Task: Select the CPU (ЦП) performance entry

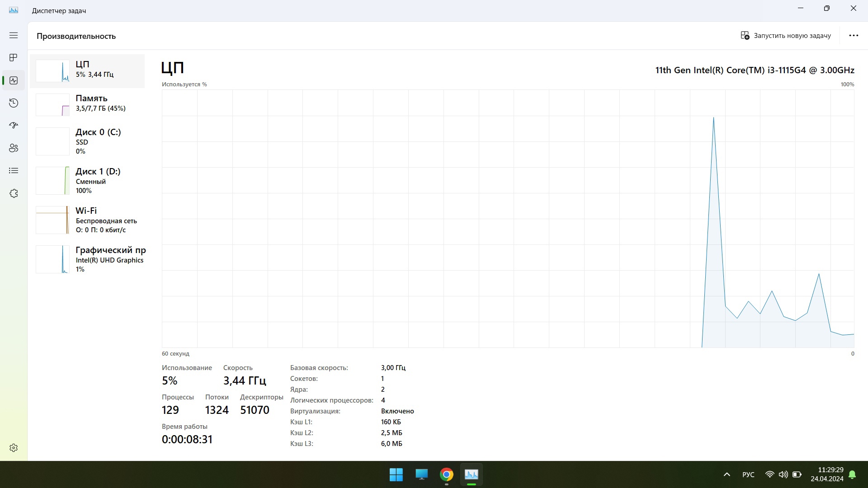Action: coord(87,71)
